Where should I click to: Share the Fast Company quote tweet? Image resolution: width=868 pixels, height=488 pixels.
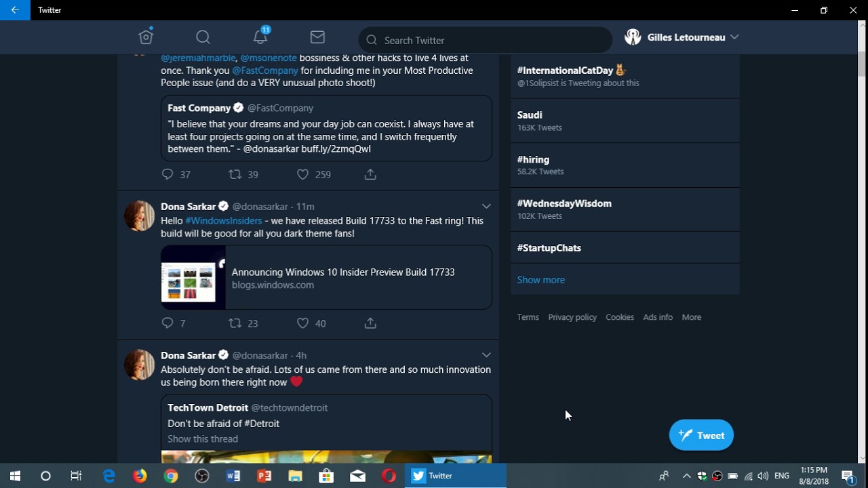370,174
